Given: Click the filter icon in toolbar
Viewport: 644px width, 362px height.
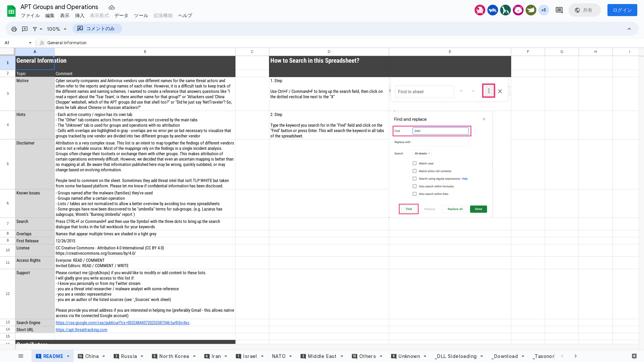Looking at the screenshot, I should tap(35, 29).
